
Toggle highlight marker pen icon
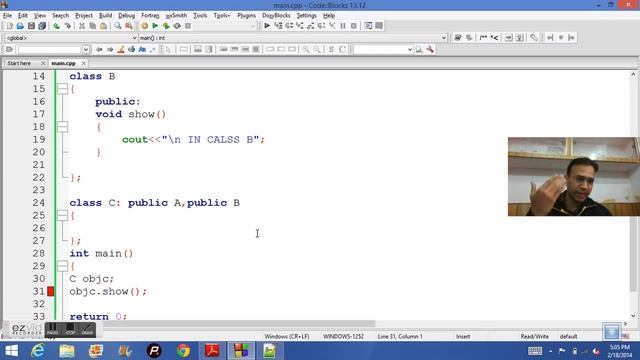coord(121,49)
